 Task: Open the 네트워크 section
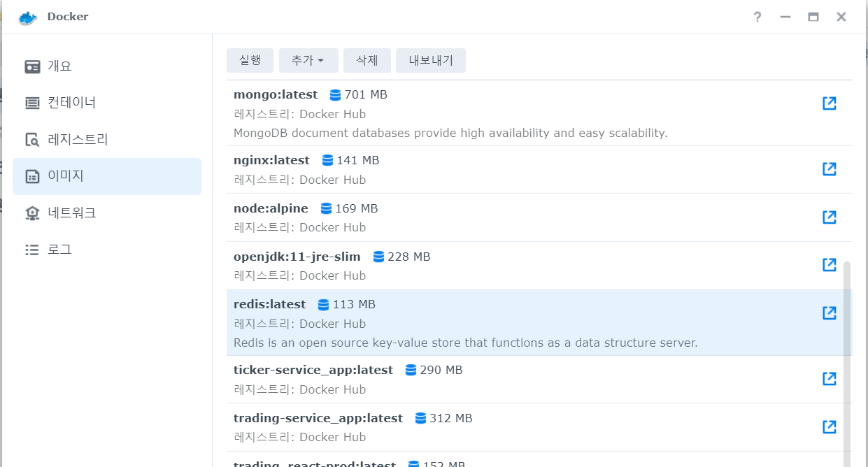click(107, 213)
